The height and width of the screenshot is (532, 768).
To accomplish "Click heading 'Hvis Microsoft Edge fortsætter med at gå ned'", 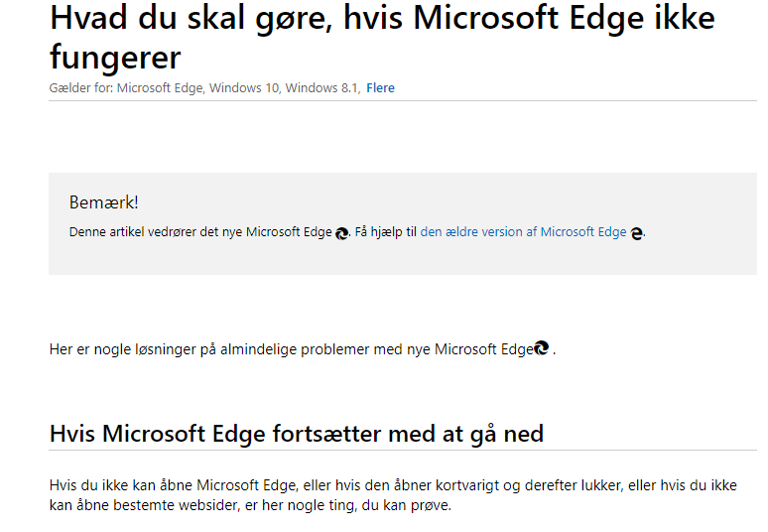I will pos(297,434).
